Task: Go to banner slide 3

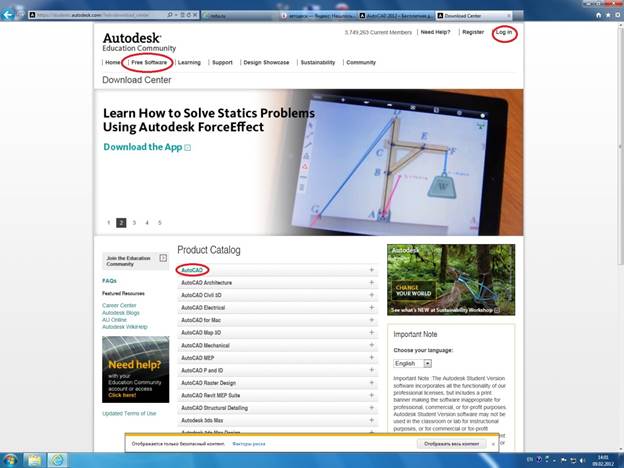Action: click(x=134, y=222)
